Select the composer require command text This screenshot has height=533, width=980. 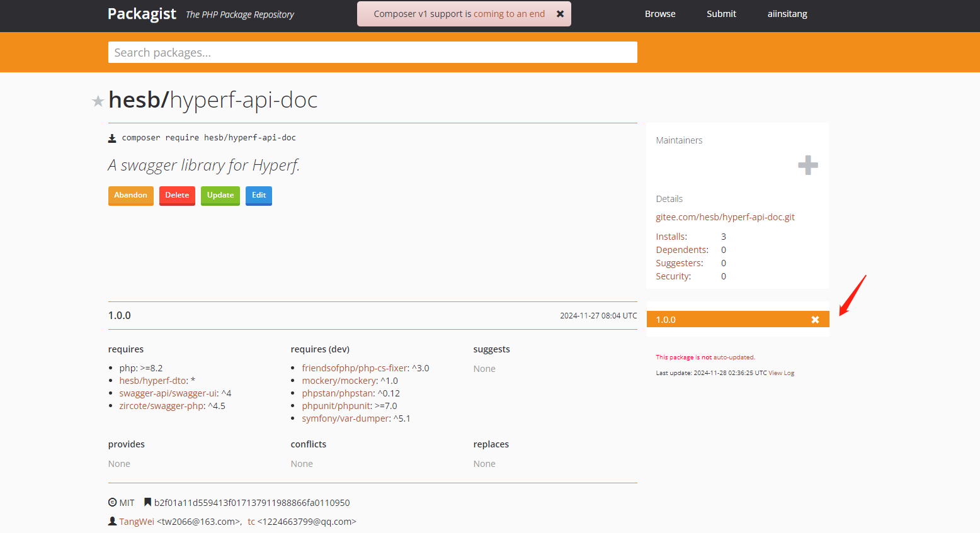pyautogui.click(x=208, y=138)
